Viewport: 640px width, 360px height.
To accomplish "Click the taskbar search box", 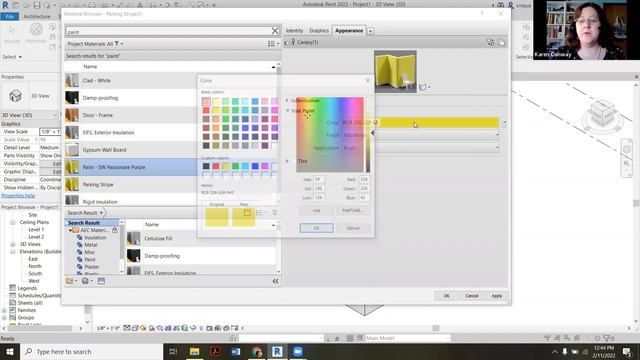I will 91,351.
